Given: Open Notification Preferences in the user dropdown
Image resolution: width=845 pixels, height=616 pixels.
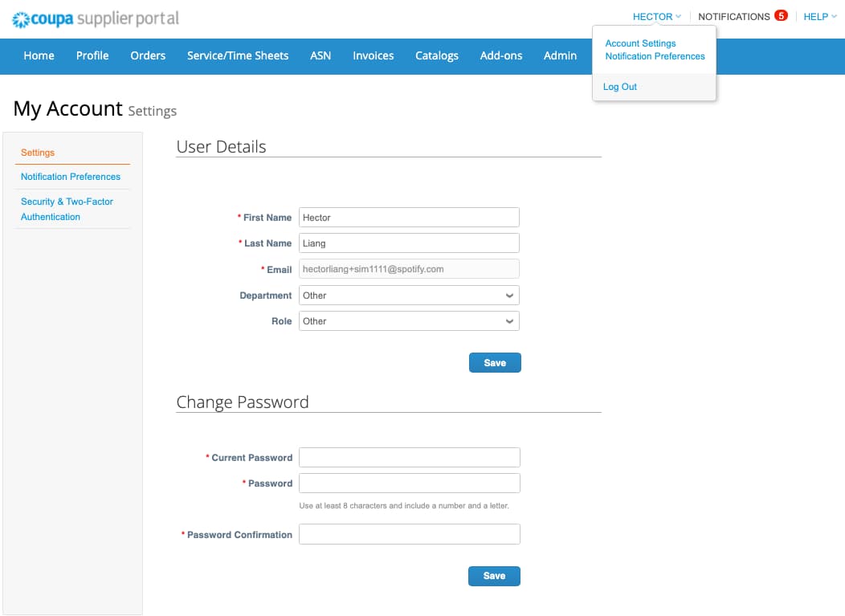Looking at the screenshot, I should (655, 56).
